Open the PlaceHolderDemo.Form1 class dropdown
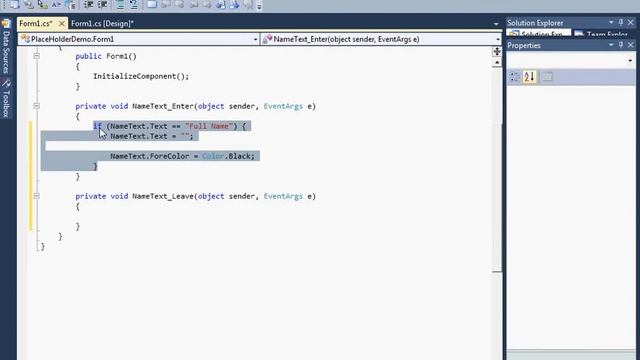This screenshot has width=640, height=360. (x=138, y=39)
